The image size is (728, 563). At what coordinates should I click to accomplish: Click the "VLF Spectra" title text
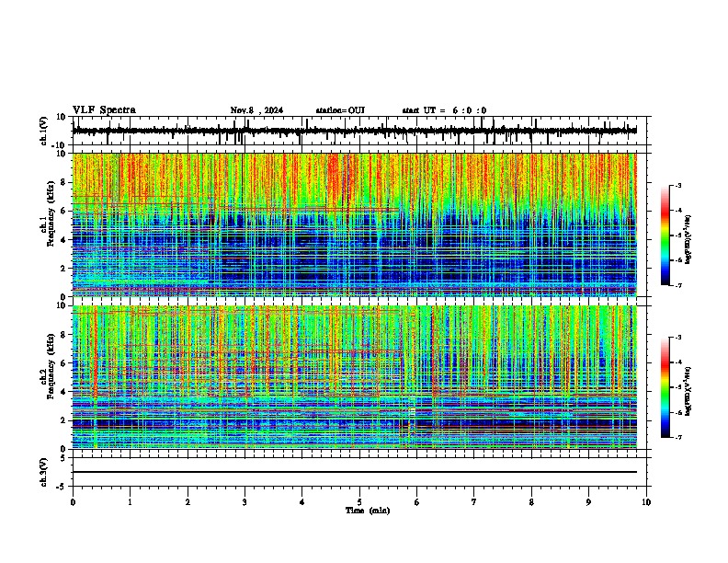(x=104, y=110)
